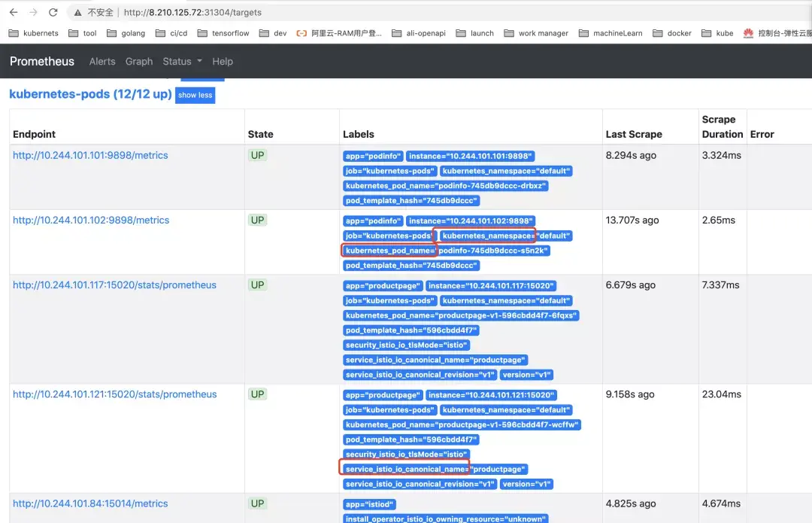This screenshot has height=523, width=812.
Task: Open the tool bookmark folder
Action: [83, 33]
